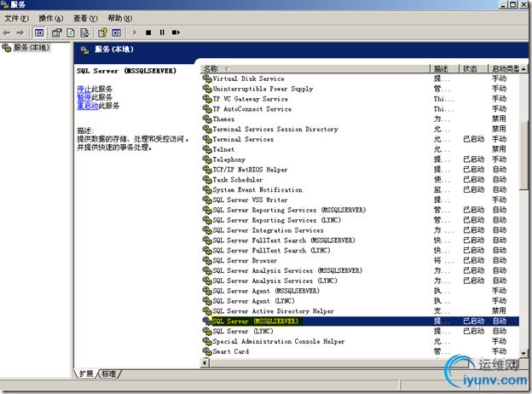
Task: Open the Properties toolbar icon
Action: (x=56, y=33)
